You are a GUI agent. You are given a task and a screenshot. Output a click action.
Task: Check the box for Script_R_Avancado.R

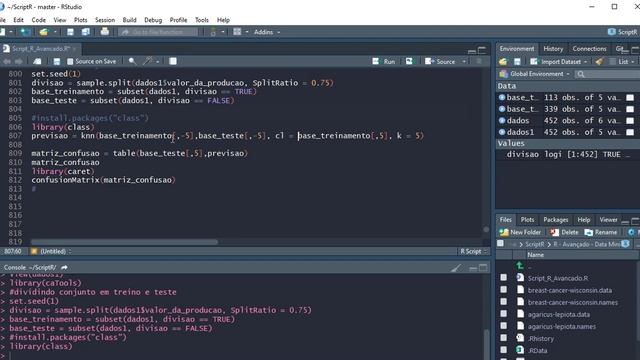[x=504, y=278]
